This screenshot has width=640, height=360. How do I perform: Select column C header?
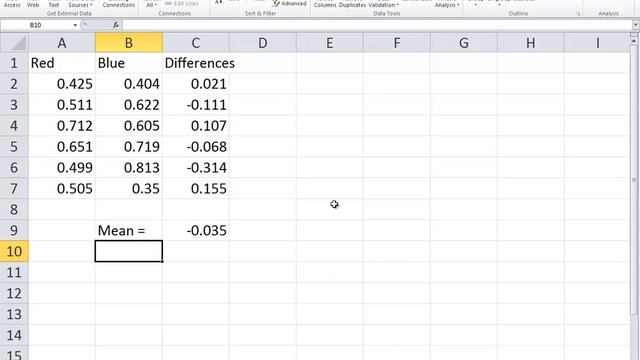point(196,42)
